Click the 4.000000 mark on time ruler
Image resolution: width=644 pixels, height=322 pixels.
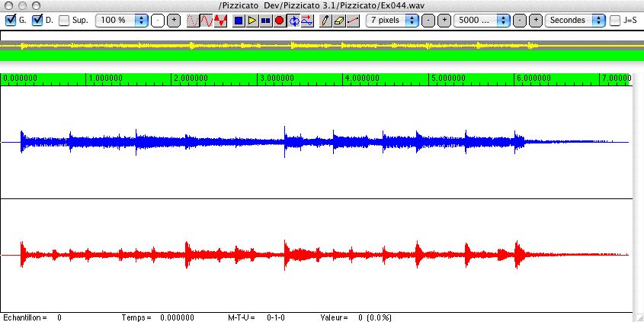pos(362,78)
